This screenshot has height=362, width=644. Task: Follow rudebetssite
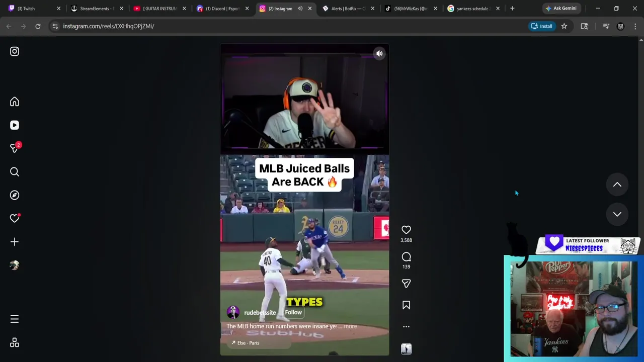point(293,312)
